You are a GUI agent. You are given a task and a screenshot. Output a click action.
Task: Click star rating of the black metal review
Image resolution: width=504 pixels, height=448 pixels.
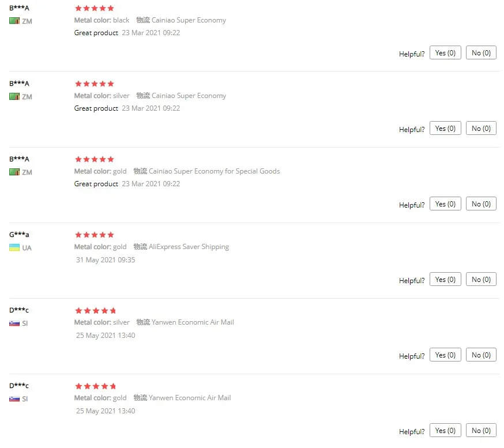95,8
